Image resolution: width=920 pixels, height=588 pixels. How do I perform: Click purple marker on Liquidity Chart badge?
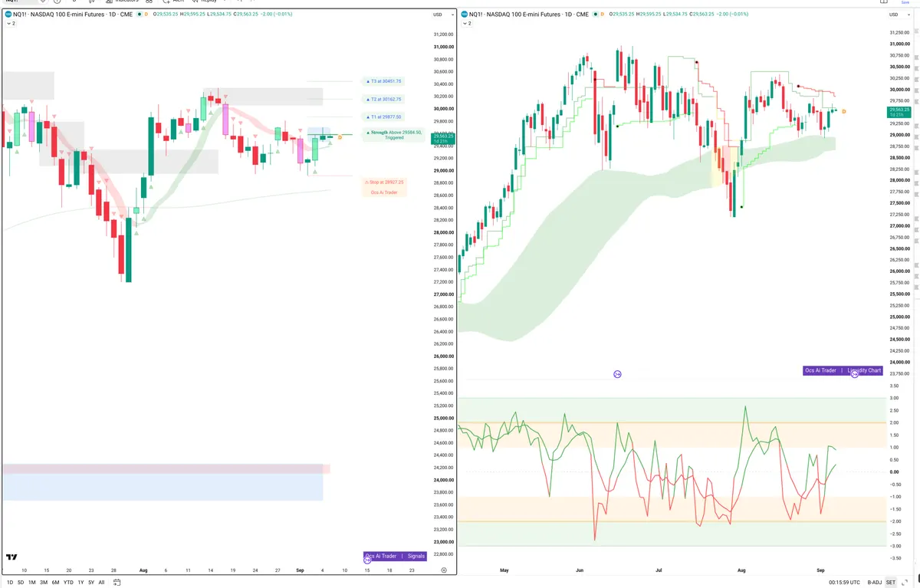coord(855,373)
